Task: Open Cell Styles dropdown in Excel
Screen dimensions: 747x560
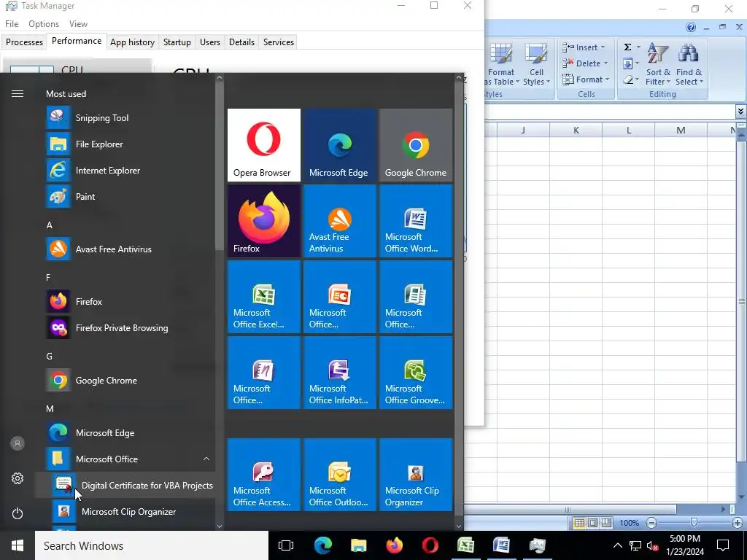Action: pyautogui.click(x=536, y=64)
